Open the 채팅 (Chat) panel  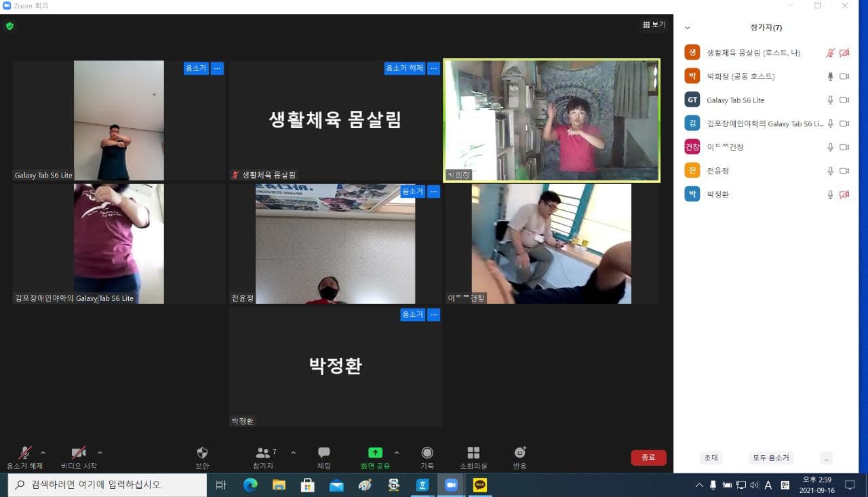pos(324,458)
